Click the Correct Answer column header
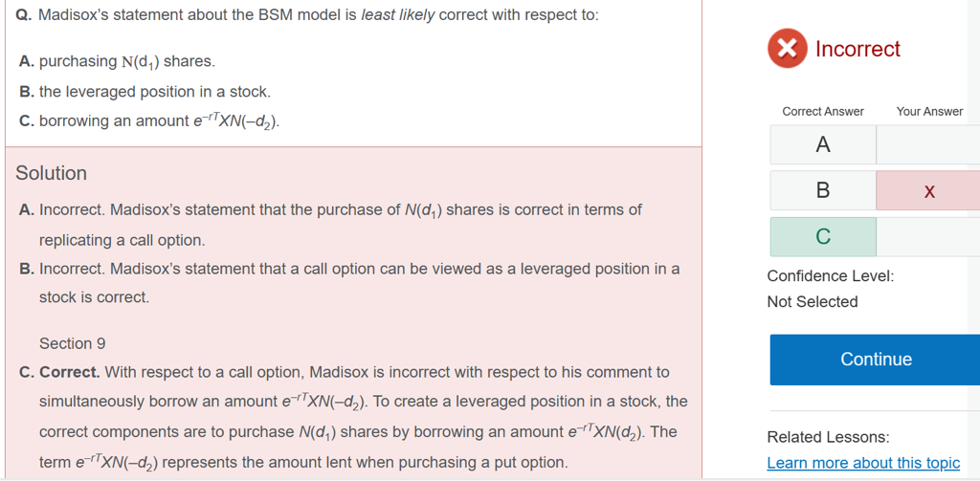 coord(823,112)
